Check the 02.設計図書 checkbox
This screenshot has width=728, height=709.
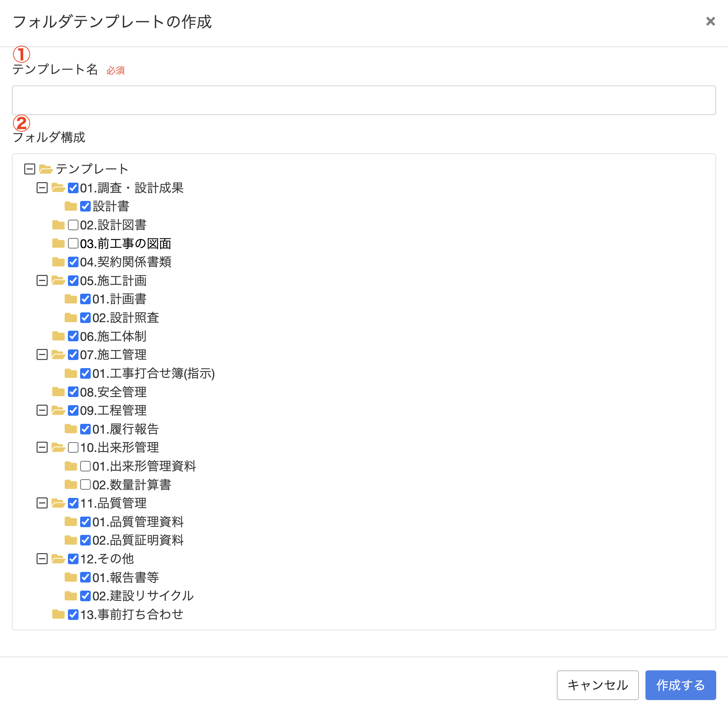[x=73, y=225]
